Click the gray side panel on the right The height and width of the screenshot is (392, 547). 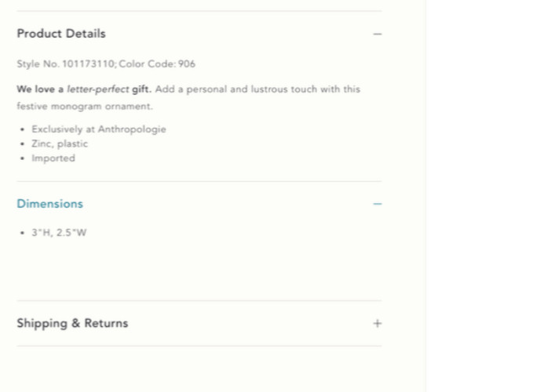(485, 196)
